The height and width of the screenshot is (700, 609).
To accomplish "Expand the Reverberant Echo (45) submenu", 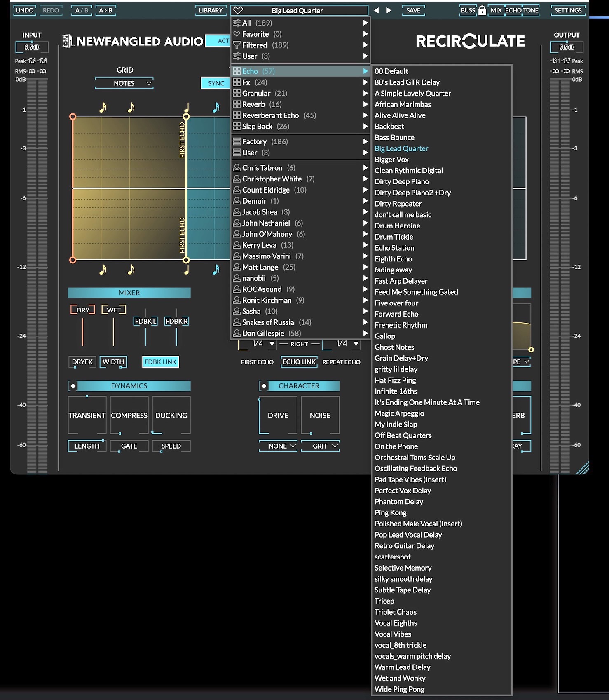I will coord(301,115).
